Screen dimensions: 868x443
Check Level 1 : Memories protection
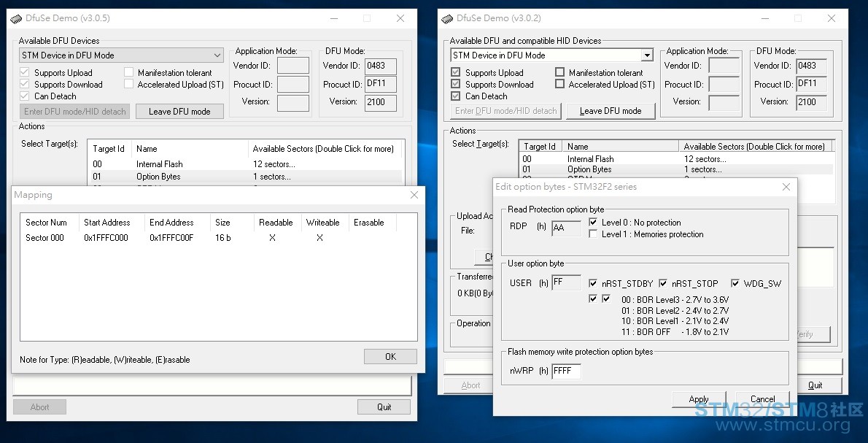tap(593, 234)
